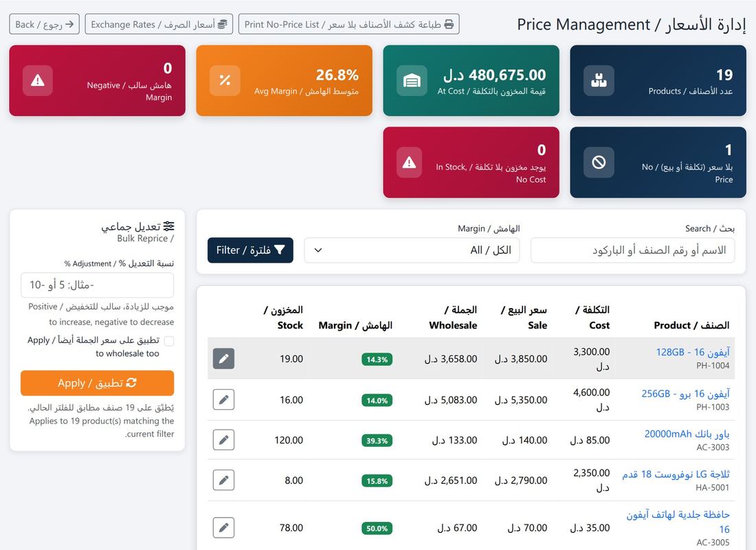The height and width of the screenshot is (550, 756).
Task: Click the stock quantity 120.00 cell
Action: [x=289, y=440]
